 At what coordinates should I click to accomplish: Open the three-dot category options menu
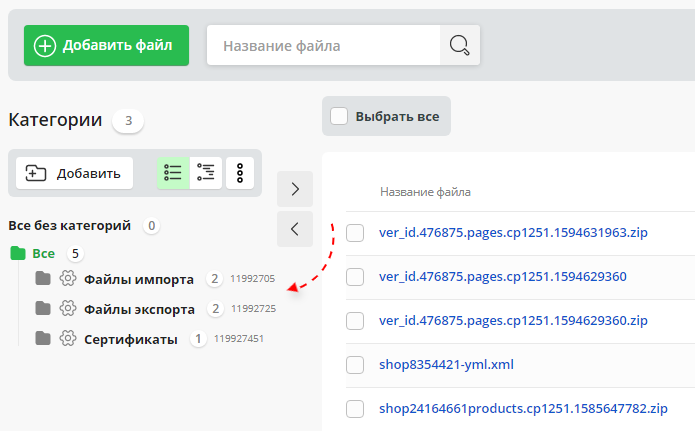click(239, 172)
